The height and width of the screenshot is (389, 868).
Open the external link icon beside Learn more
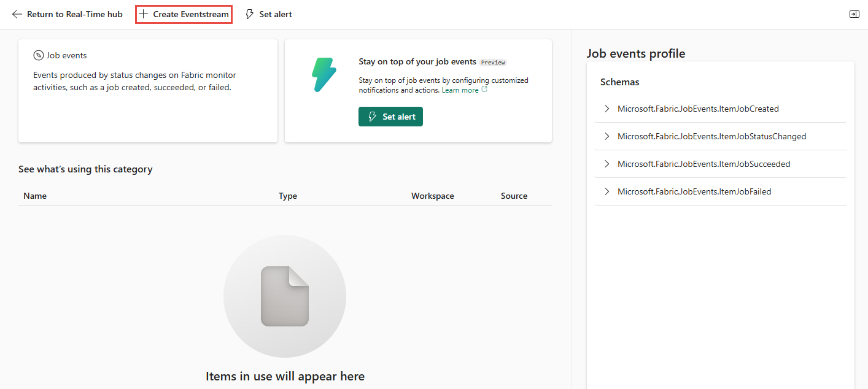[x=485, y=90]
